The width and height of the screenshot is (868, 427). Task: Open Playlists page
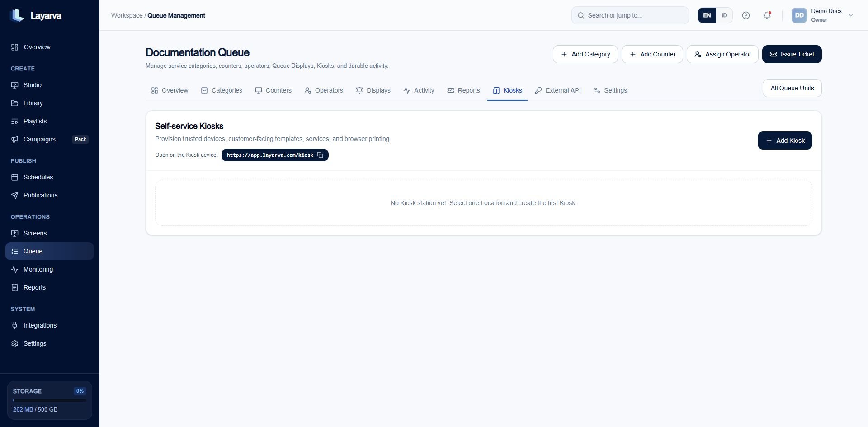[x=50, y=121]
